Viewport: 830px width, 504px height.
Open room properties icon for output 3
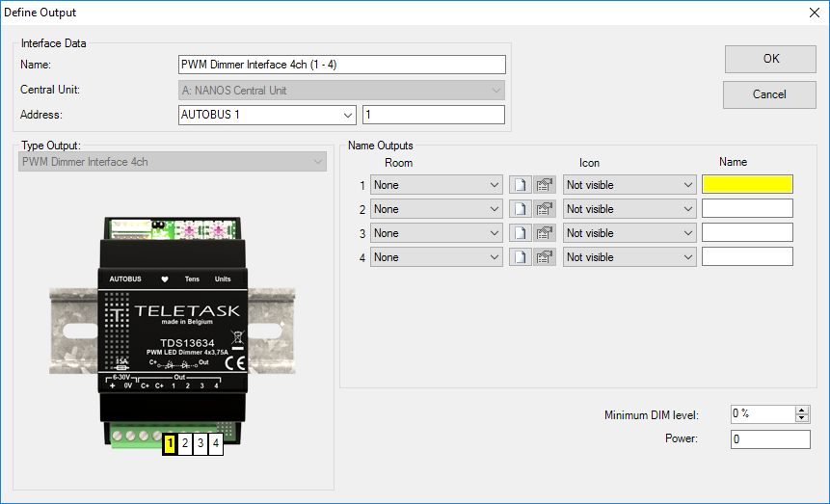pyautogui.click(x=545, y=233)
